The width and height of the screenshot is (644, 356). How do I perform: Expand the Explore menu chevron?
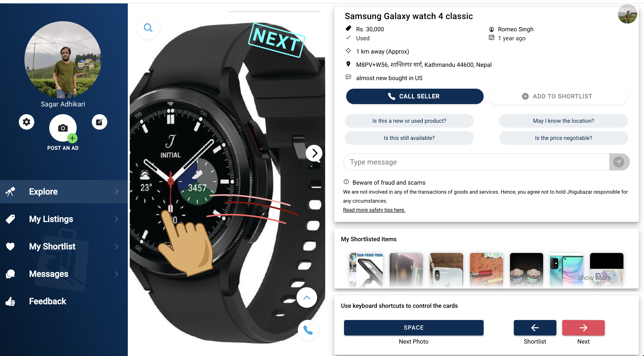click(x=116, y=192)
